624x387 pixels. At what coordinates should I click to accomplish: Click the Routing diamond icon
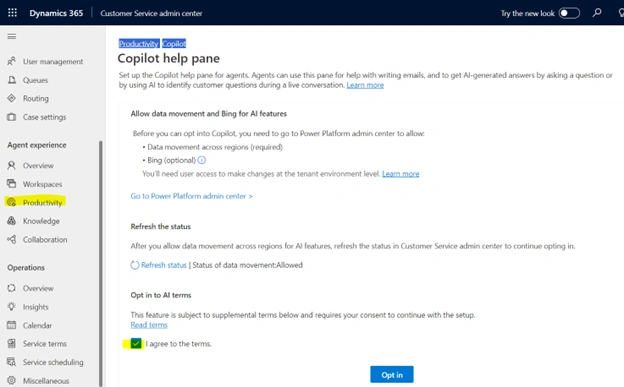(x=12, y=98)
